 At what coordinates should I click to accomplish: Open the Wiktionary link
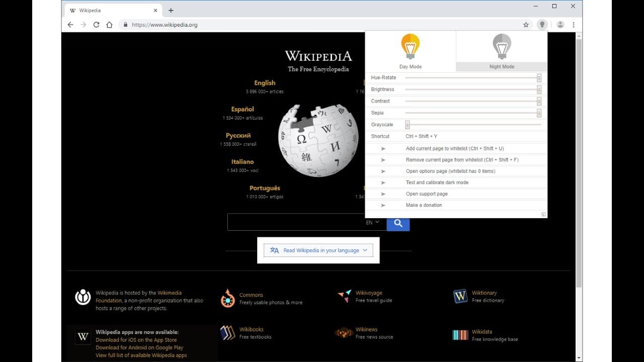pyautogui.click(x=484, y=293)
